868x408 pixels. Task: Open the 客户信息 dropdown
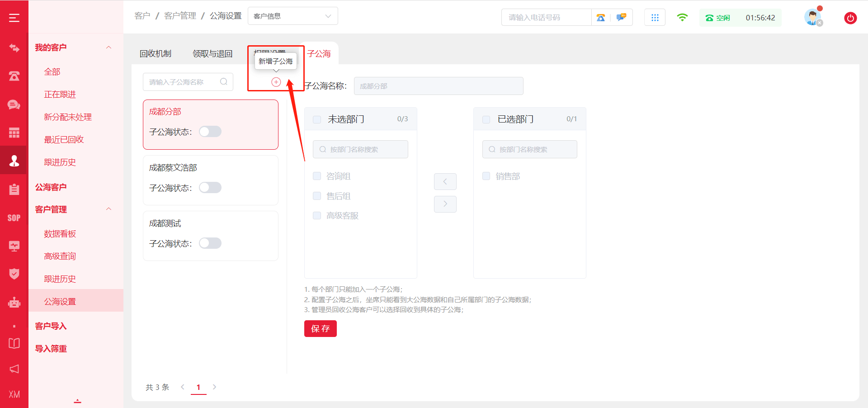(x=292, y=16)
